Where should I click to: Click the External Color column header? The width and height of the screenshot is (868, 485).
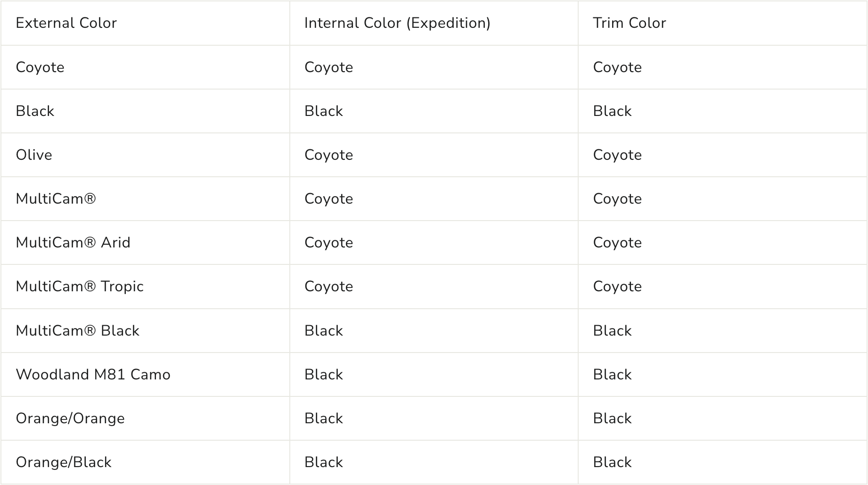click(x=66, y=23)
